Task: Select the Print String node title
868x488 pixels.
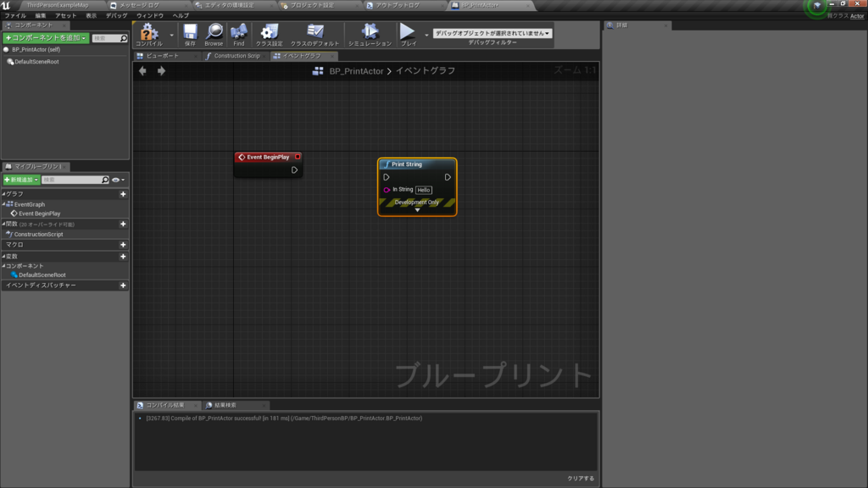Action: click(x=406, y=164)
